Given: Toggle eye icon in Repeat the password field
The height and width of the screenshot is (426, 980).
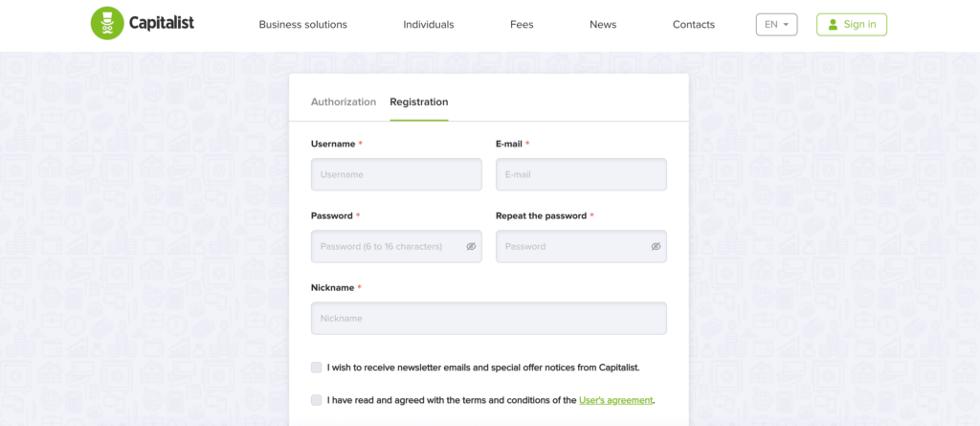Looking at the screenshot, I should tap(656, 246).
